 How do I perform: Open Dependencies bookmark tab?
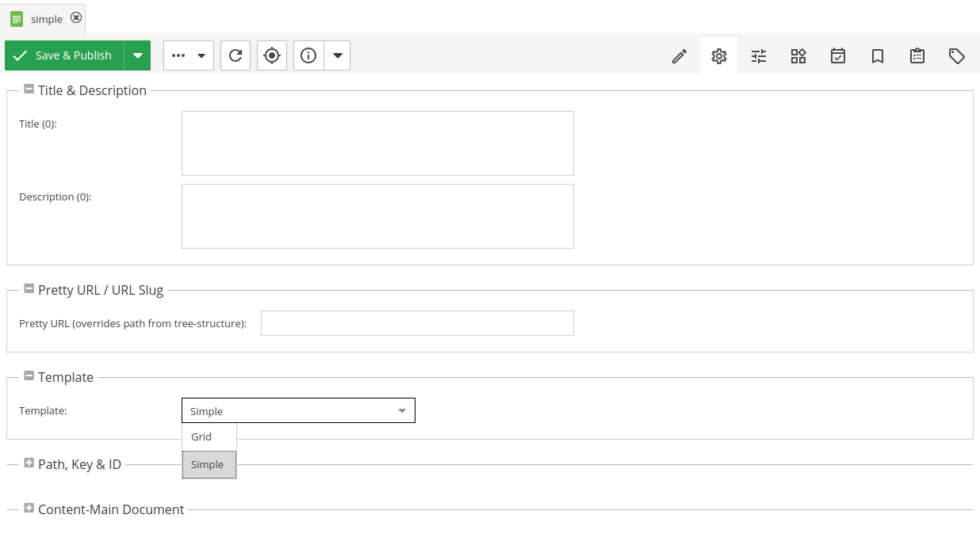878,56
